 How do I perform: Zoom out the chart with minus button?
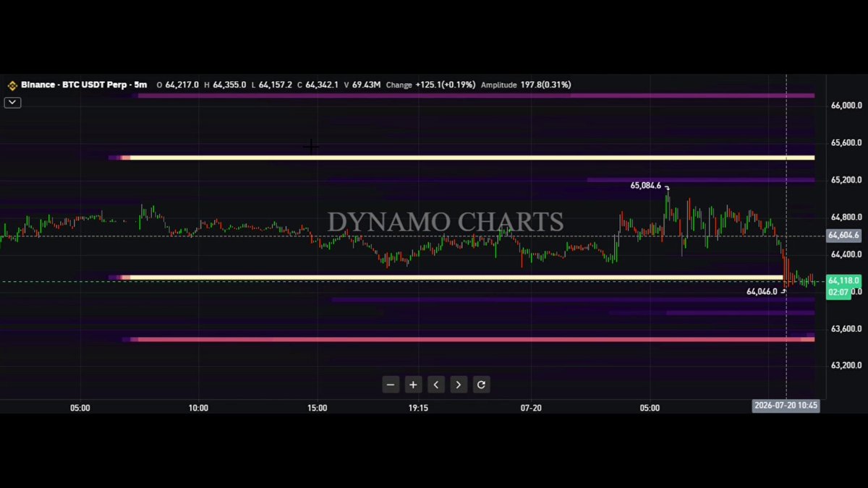click(391, 385)
